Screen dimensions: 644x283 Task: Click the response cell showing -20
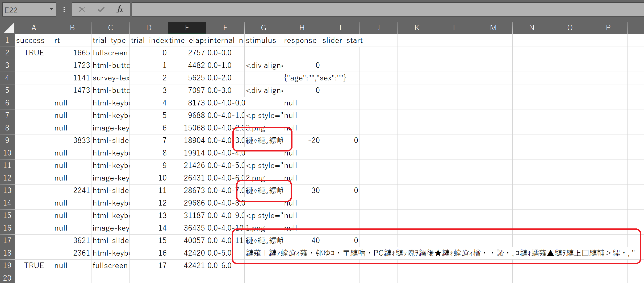[302, 140]
